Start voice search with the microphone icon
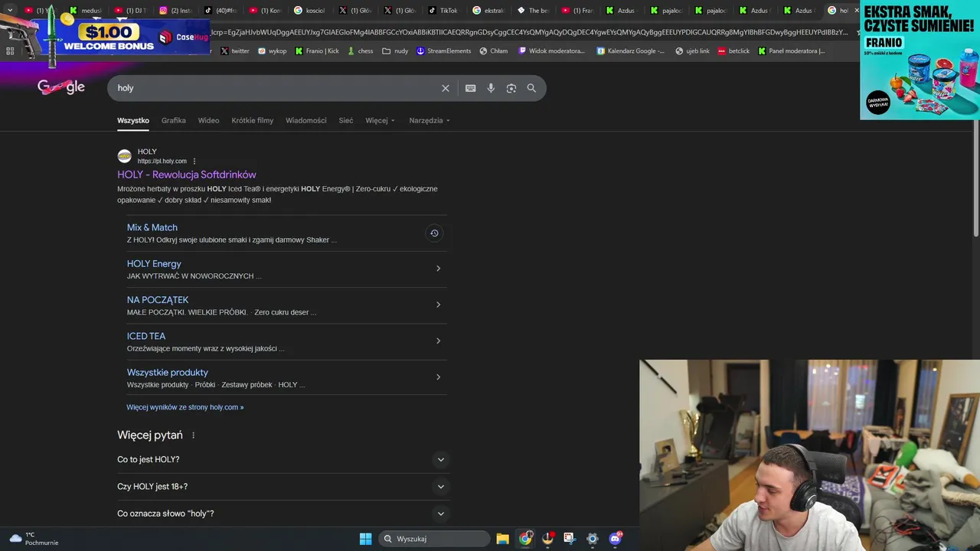 pos(491,88)
